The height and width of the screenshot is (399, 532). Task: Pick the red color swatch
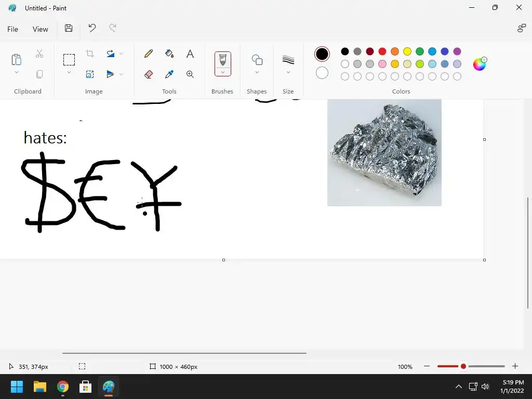(x=382, y=51)
